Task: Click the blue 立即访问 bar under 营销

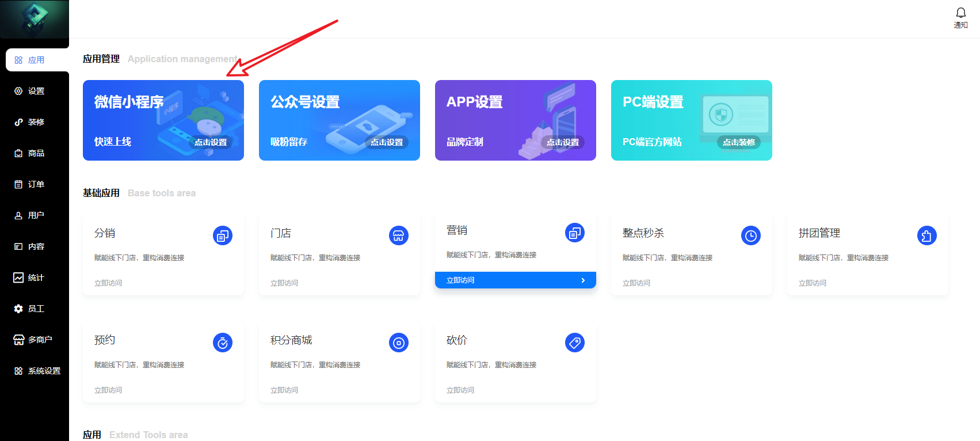Action: [515, 280]
